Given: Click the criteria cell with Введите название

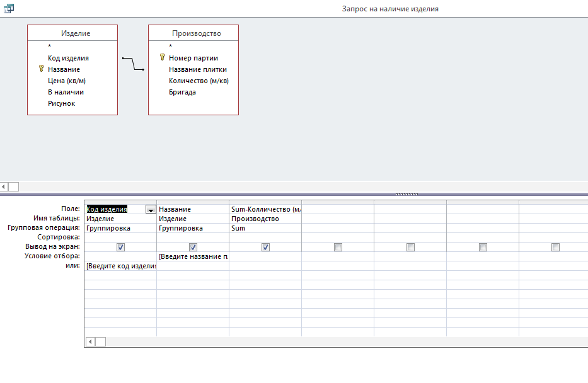Looking at the screenshot, I should 192,256.
